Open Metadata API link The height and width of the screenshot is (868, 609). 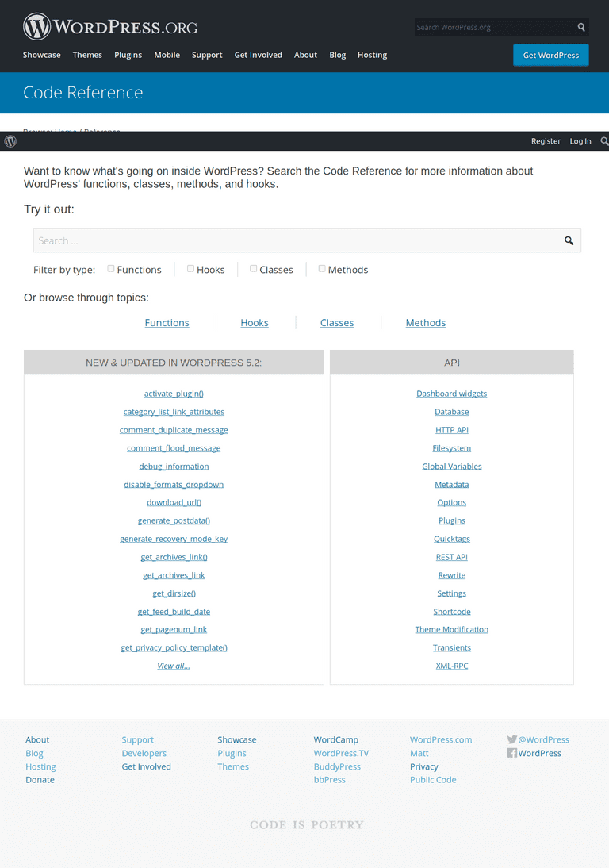452,484
